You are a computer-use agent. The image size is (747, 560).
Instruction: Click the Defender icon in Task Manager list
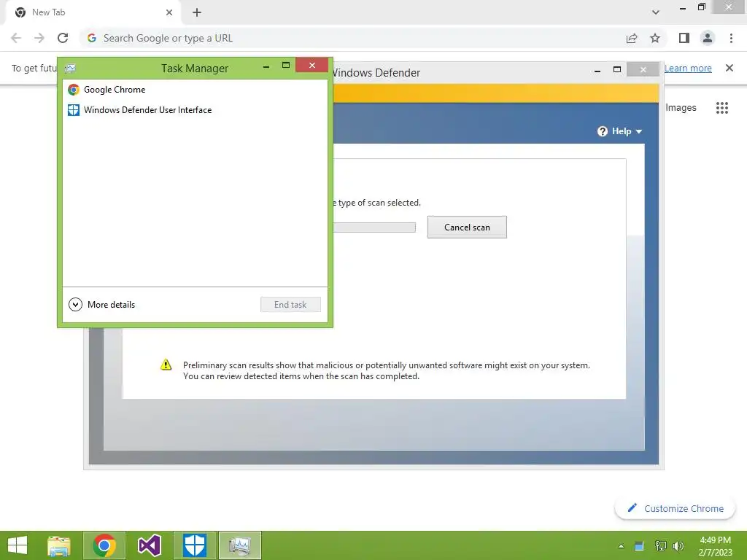point(74,110)
